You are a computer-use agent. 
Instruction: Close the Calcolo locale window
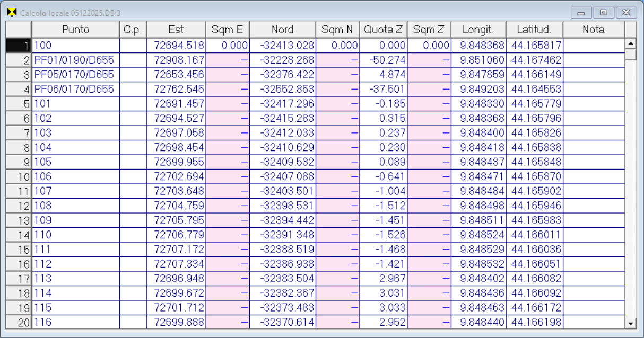pyautogui.click(x=626, y=13)
